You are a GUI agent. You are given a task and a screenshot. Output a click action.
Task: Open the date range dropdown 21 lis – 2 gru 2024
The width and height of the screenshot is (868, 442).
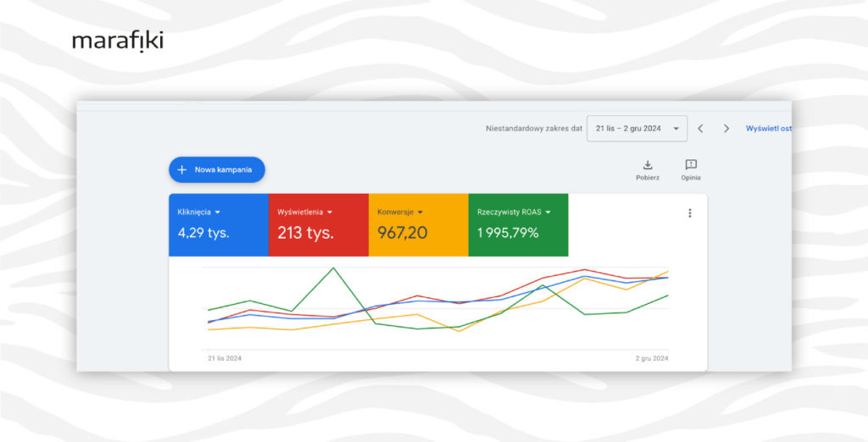[x=637, y=129]
